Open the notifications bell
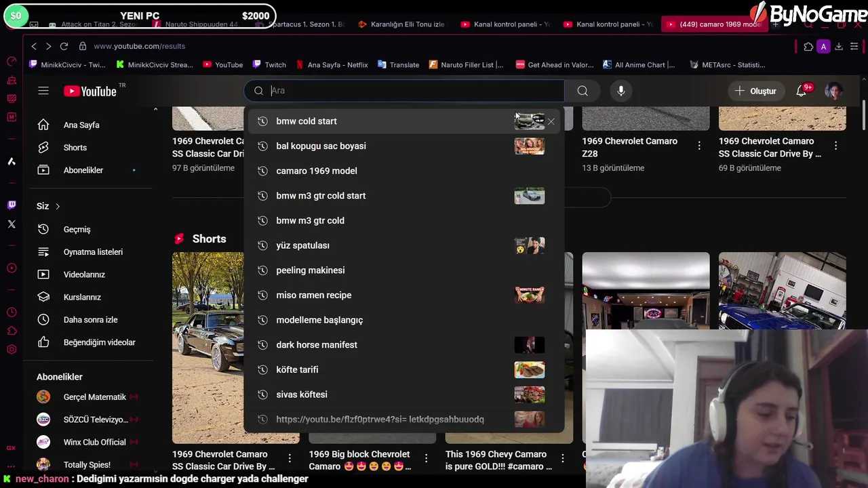This screenshot has height=488, width=868. click(802, 91)
